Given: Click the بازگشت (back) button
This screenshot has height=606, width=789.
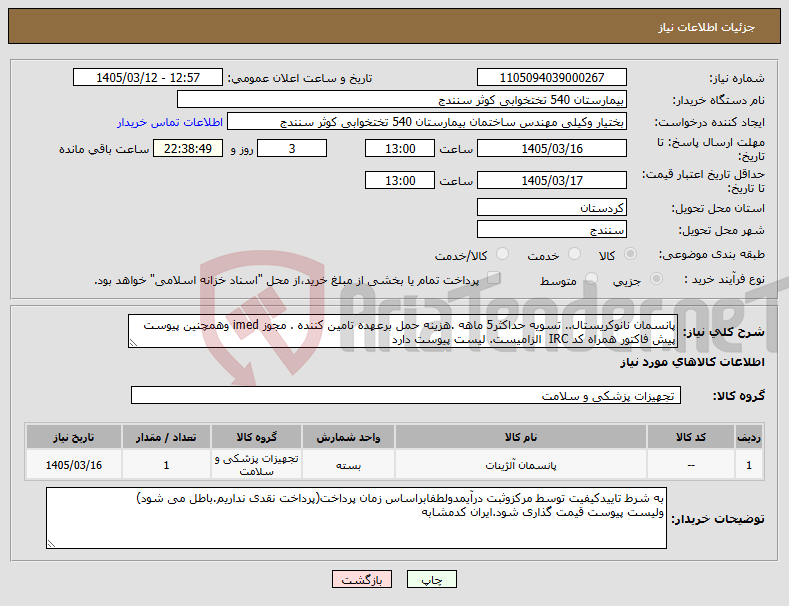Looking at the screenshot, I should pos(362,580).
